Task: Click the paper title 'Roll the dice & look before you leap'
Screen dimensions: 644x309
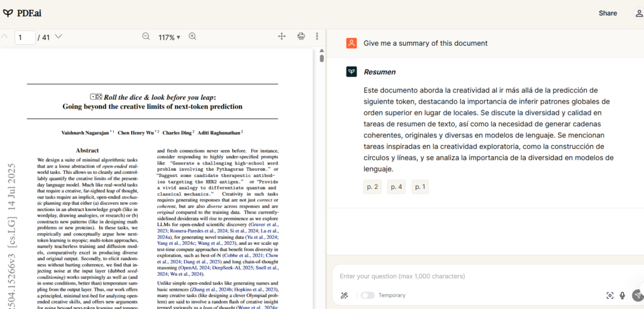Action: tap(158, 97)
